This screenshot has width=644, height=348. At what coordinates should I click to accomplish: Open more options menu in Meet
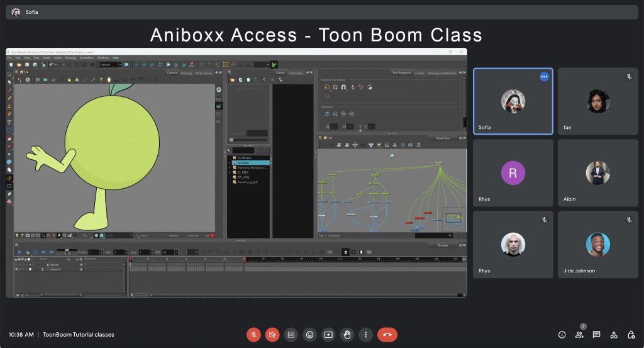coord(365,335)
